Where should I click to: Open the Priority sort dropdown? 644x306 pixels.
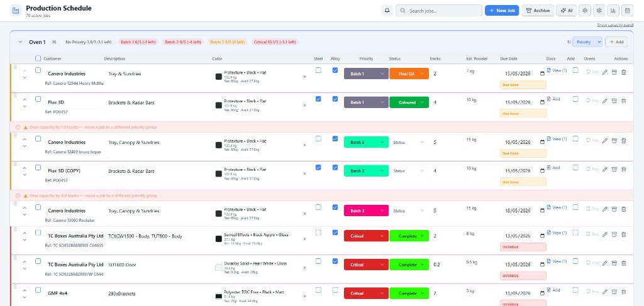pyautogui.click(x=587, y=42)
